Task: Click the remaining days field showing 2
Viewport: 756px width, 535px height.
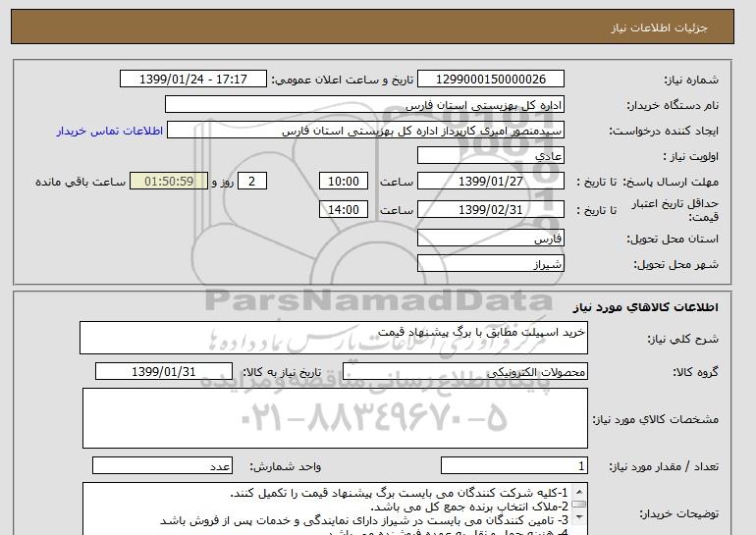Action: [251, 182]
